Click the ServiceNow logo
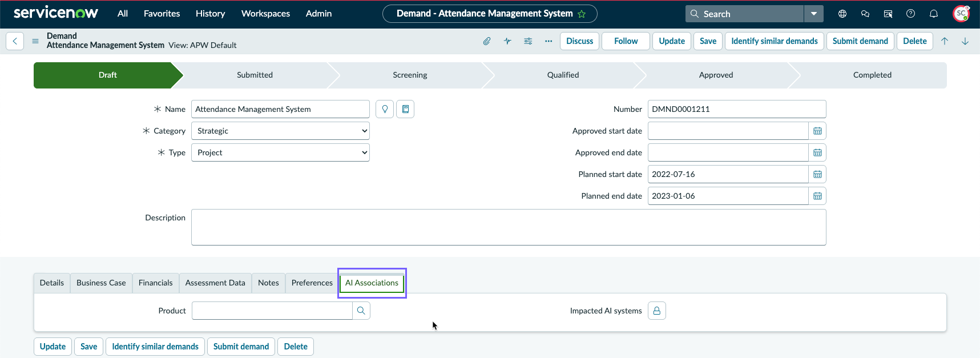 tap(56, 13)
